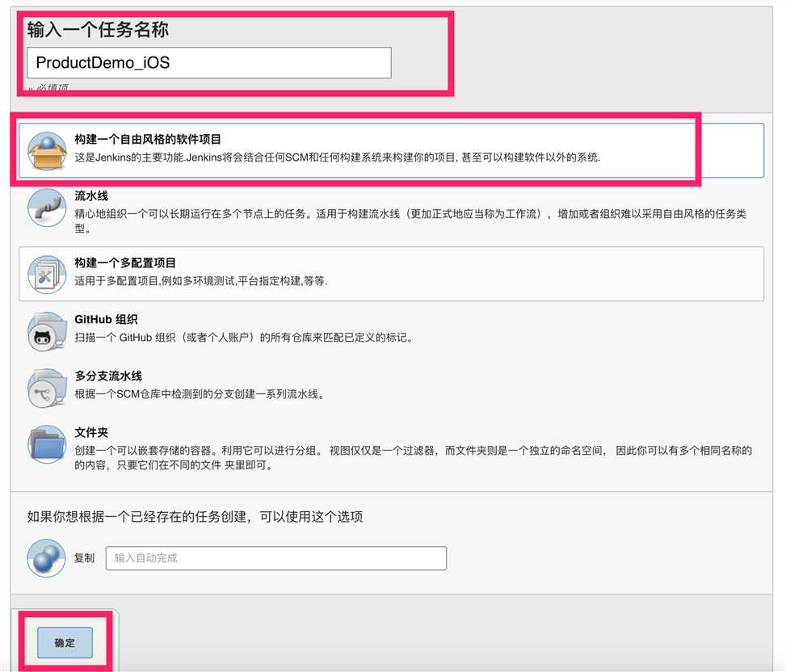Select the multi-configuration project icon
Screen dimensions: 786x672
pos(47,274)
